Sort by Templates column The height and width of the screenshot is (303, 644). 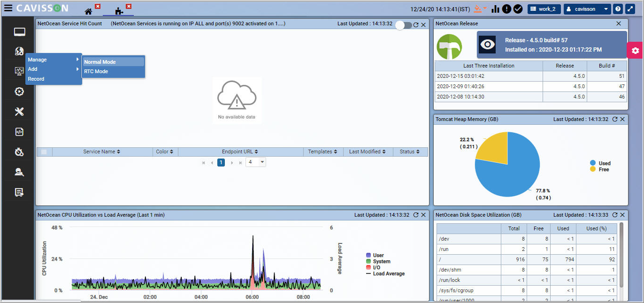[323, 151]
